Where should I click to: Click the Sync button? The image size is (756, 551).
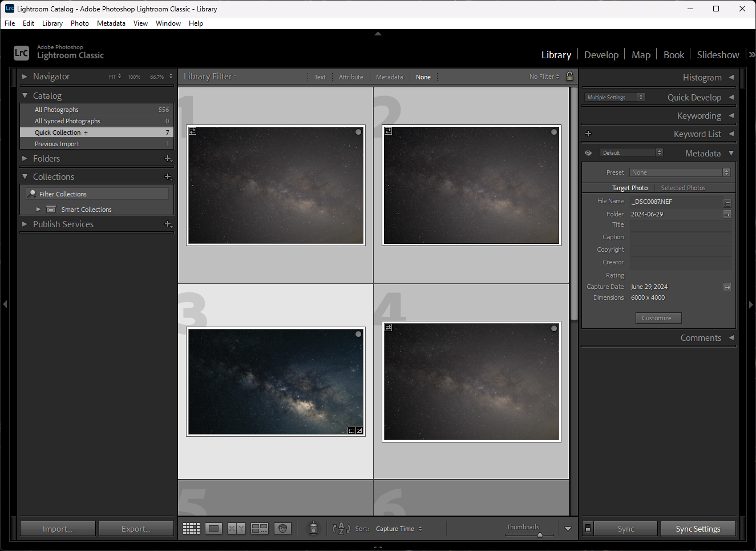point(626,529)
